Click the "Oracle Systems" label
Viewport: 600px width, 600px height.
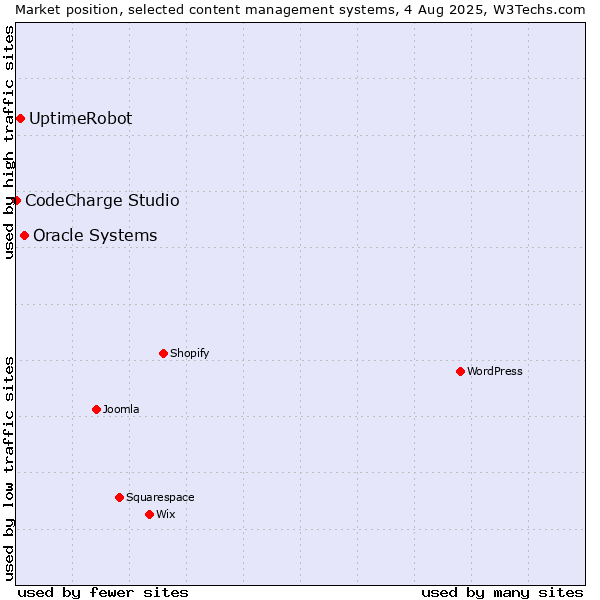[x=95, y=235]
